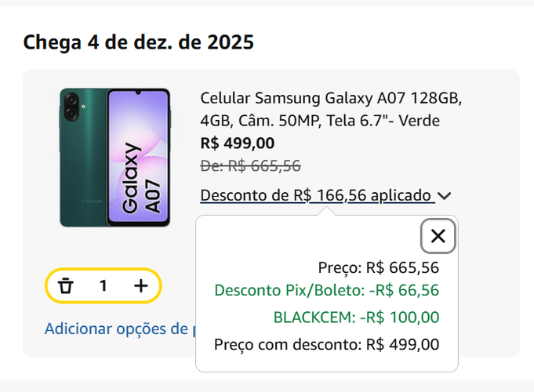Click the strikethrough "De: R$ 665,56" price
This screenshot has height=392, width=534.
pyautogui.click(x=251, y=165)
